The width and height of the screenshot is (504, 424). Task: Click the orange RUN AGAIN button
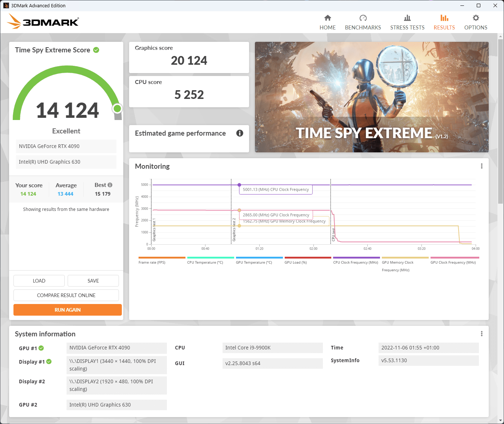[x=68, y=310]
